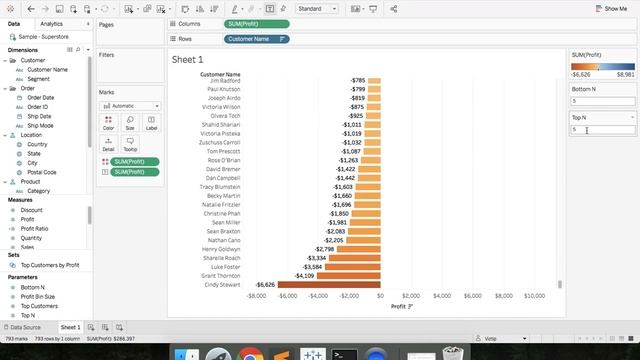The width and height of the screenshot is (640, 360).
Task: Click the New Story tab icon
Action: 119,327
